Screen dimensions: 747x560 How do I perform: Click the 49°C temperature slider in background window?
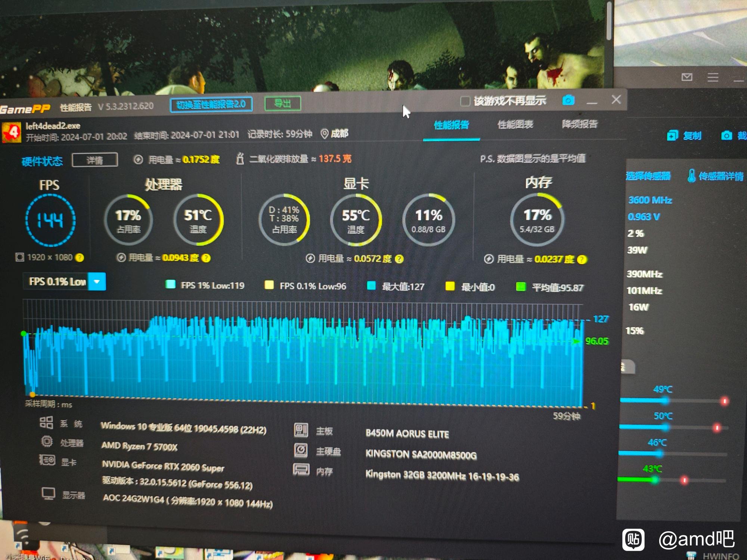pos(673,401)
